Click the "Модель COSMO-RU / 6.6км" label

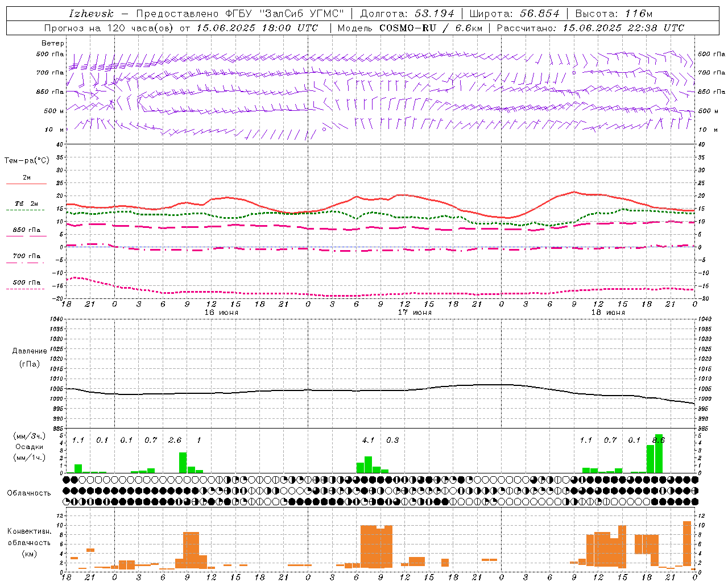(x=410, y=28)
